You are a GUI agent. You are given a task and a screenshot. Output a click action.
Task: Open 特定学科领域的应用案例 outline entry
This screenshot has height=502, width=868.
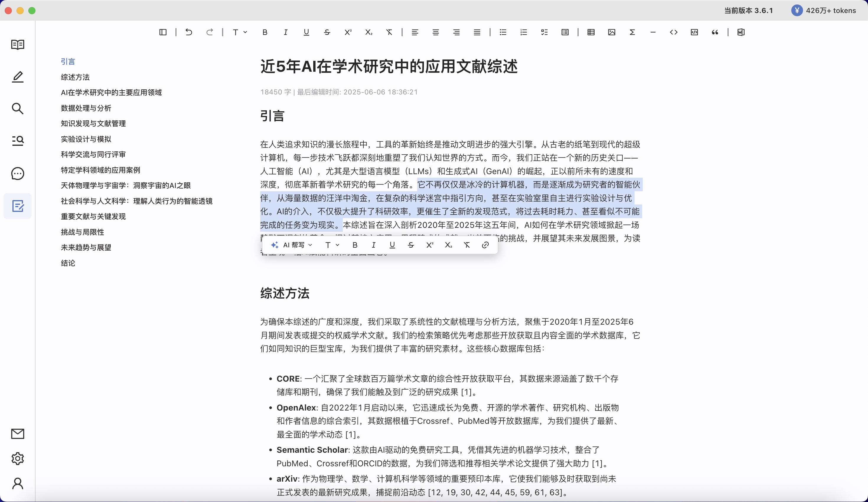[x=101, y=170]
